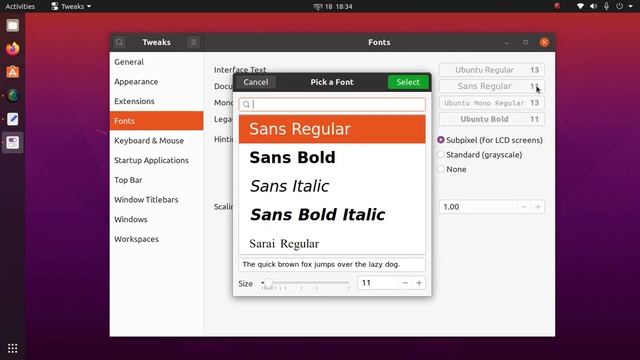This screenshot has height=360, width=640.
Task: Open the General section
Action: pos(156,62)
